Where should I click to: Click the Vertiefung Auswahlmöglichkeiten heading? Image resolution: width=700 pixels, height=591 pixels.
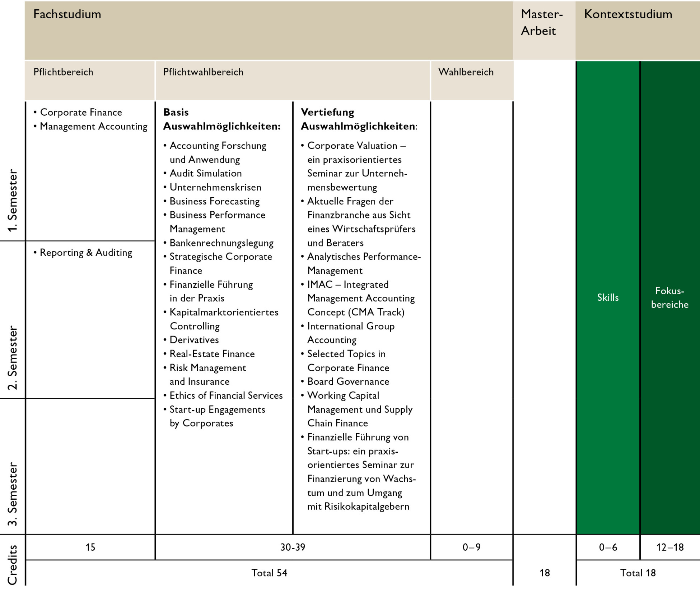tap(359, 119)
